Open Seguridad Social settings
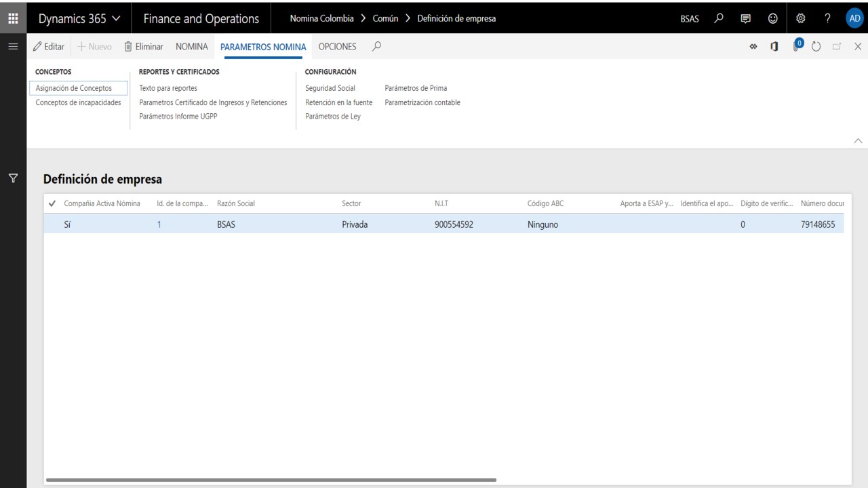This screenshot has width=868, height=488. point(330,88)
